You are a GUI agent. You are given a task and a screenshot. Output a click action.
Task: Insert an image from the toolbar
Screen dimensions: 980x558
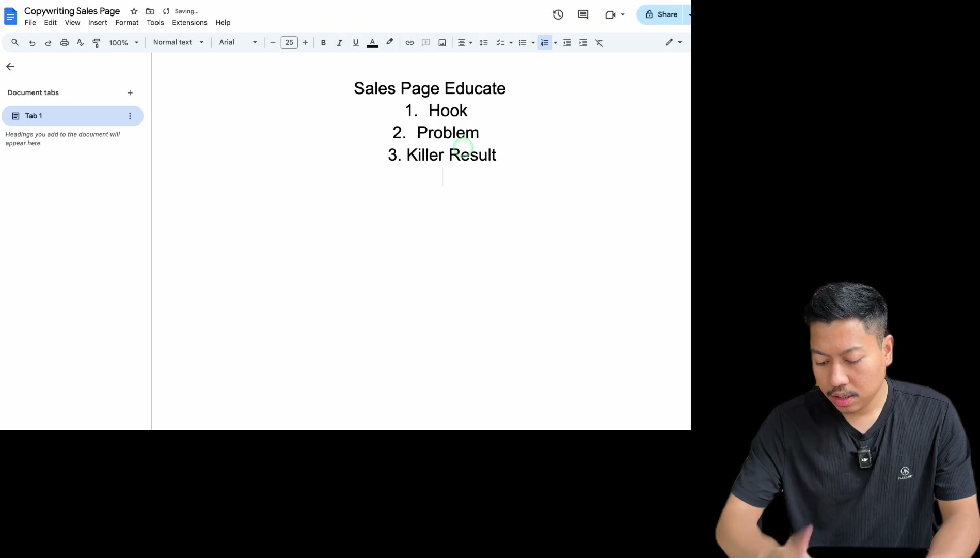tap(442, 42)
